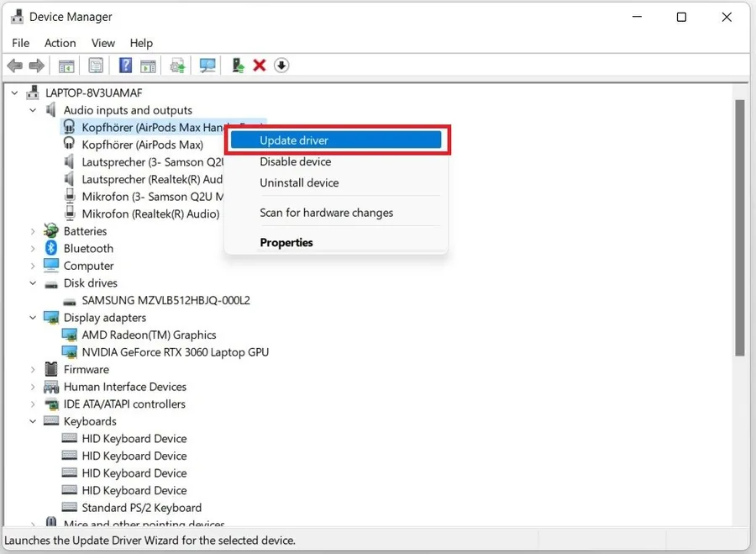Choose Disable device in context menu
The image size is (756, 554).
[x=336, y=161]
